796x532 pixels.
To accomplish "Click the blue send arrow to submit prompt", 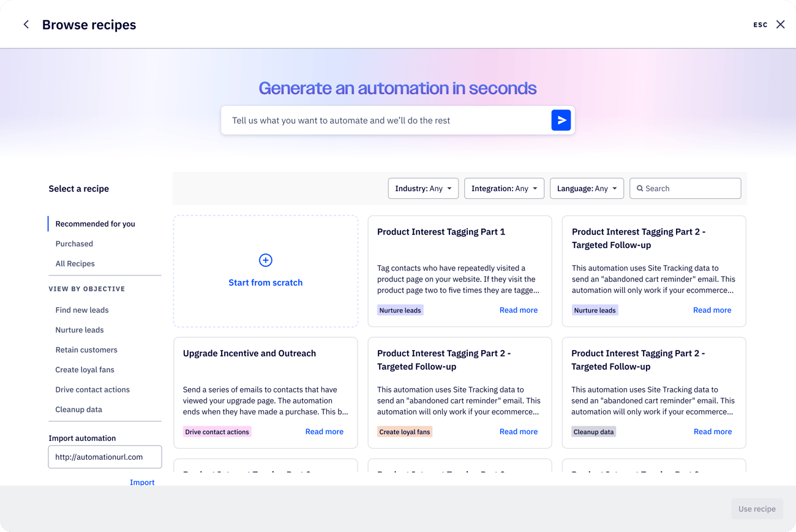I will 561,120.
